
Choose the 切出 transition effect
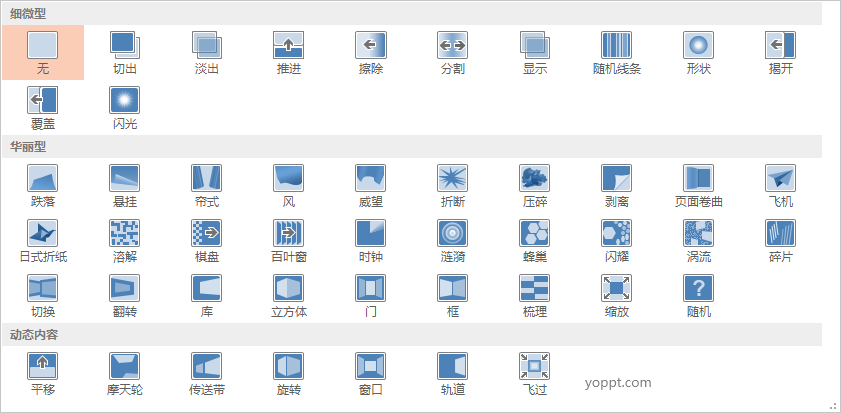click(125, 52)
